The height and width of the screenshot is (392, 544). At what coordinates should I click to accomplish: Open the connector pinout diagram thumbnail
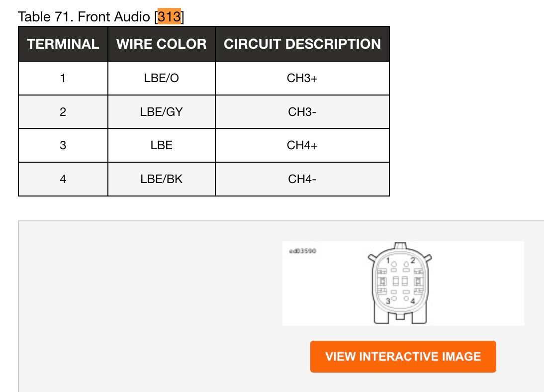pyautogui.click(x=399, y=283)
